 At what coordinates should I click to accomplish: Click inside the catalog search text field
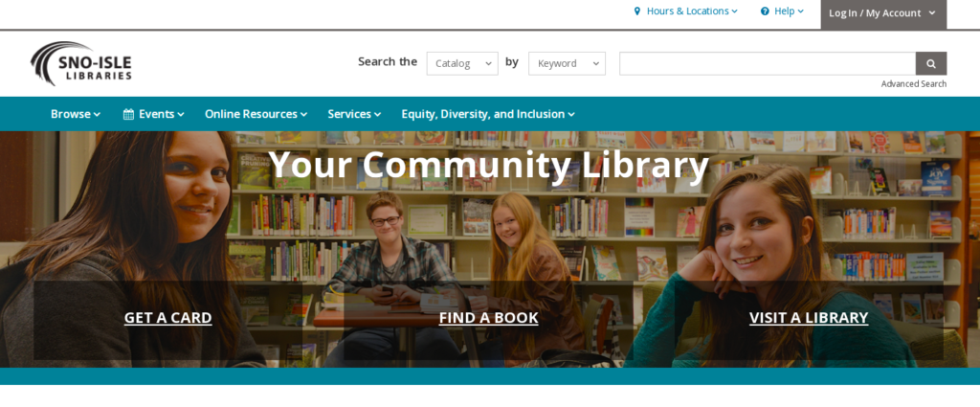click(768, 64)
